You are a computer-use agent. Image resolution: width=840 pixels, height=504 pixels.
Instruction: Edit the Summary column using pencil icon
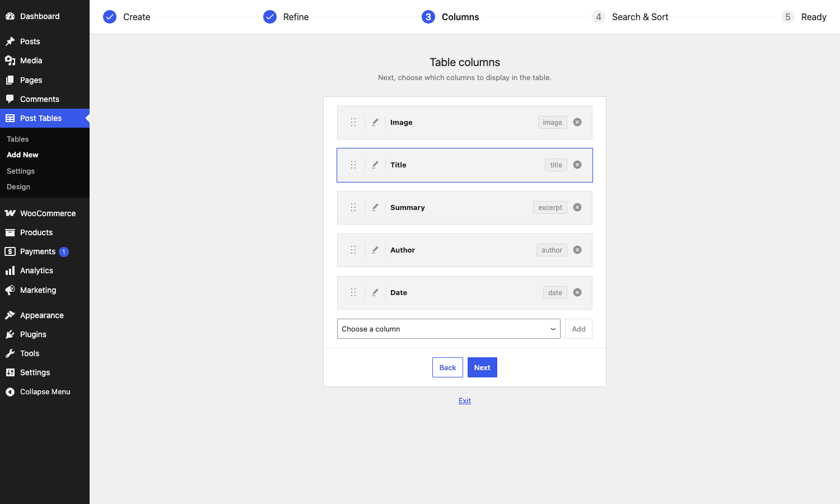point(375,207)
